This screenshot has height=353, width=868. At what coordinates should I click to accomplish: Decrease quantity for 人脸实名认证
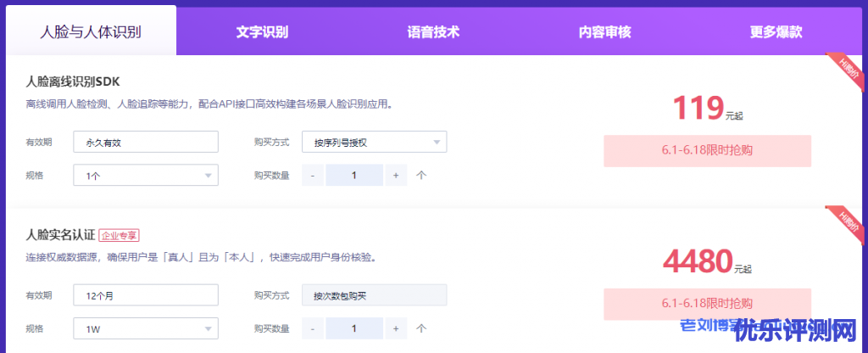point(313,328)
